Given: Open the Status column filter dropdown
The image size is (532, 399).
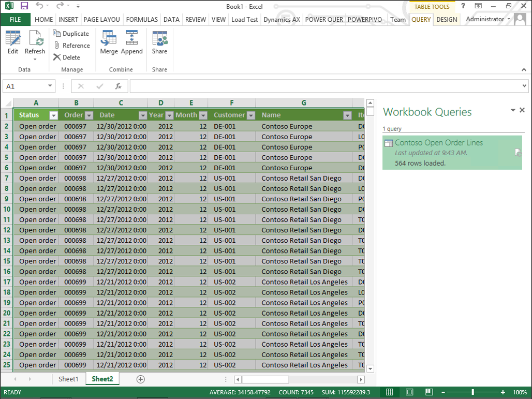Looking at the screenshot, I should [53, 115].
